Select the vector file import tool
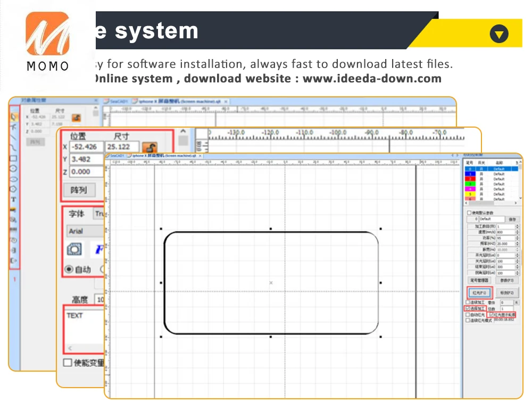The image size is (532, 411). click(x=14, y=220)
